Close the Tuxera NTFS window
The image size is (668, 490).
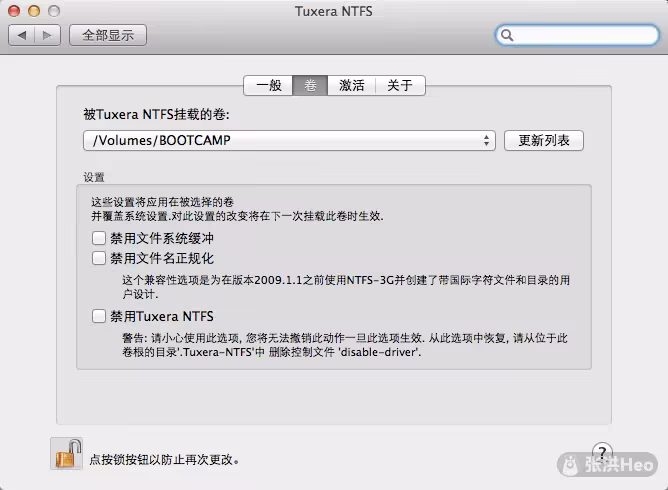[x=14, y=11]
